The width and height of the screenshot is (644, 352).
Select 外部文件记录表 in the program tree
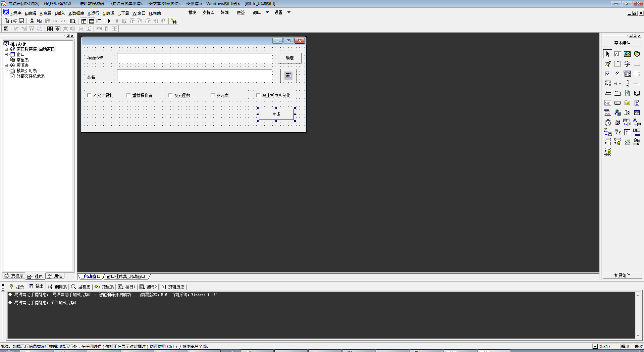point(31,76)
